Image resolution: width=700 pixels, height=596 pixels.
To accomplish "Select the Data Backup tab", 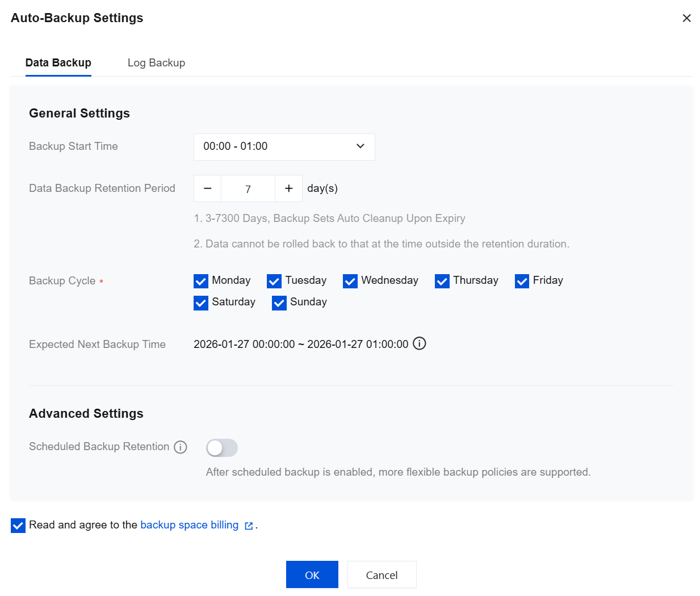I will [58, 63].
